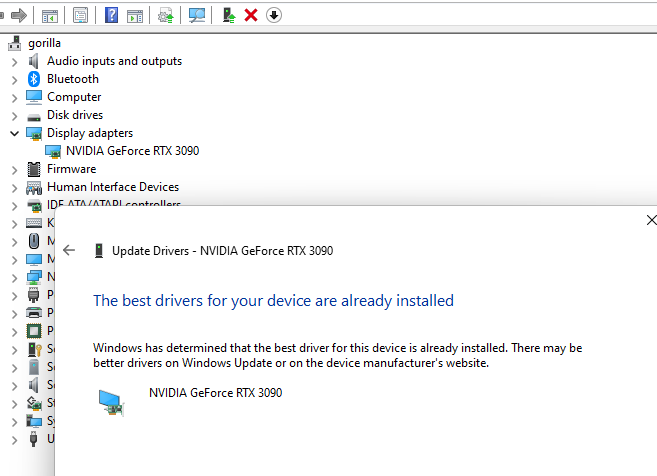
Task: Click the Update device driver gear icon
Action: click(x=166, y=16)
